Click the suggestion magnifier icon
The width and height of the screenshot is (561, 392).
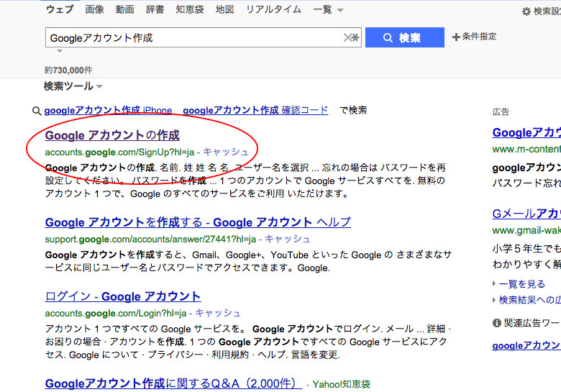(x=37, y=111)
